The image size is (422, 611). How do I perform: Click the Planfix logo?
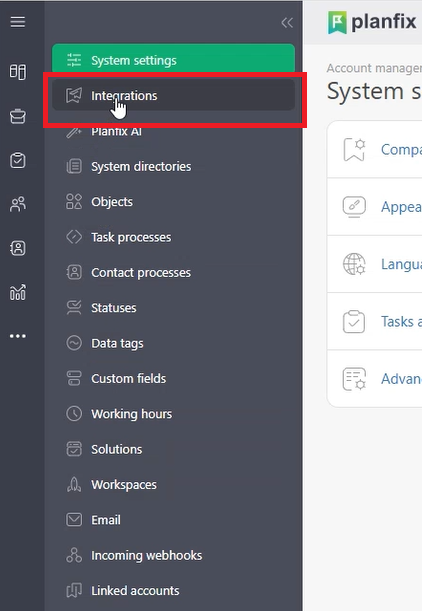(372, 22)
